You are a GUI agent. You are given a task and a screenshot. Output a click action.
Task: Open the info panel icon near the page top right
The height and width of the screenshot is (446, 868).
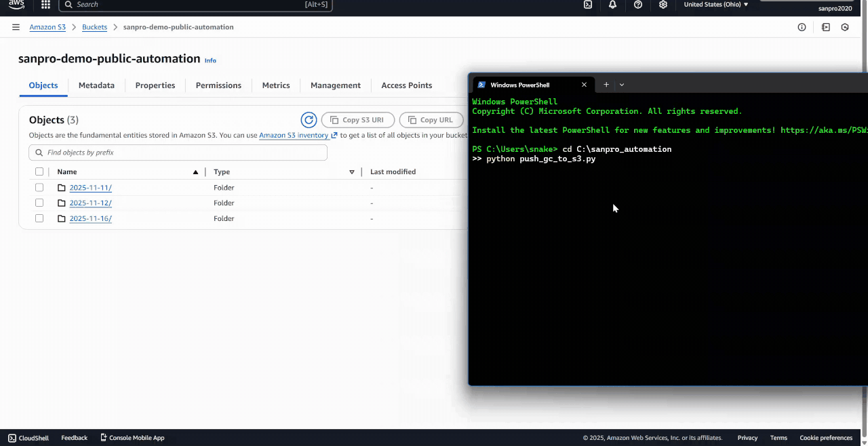click(802, 27)
